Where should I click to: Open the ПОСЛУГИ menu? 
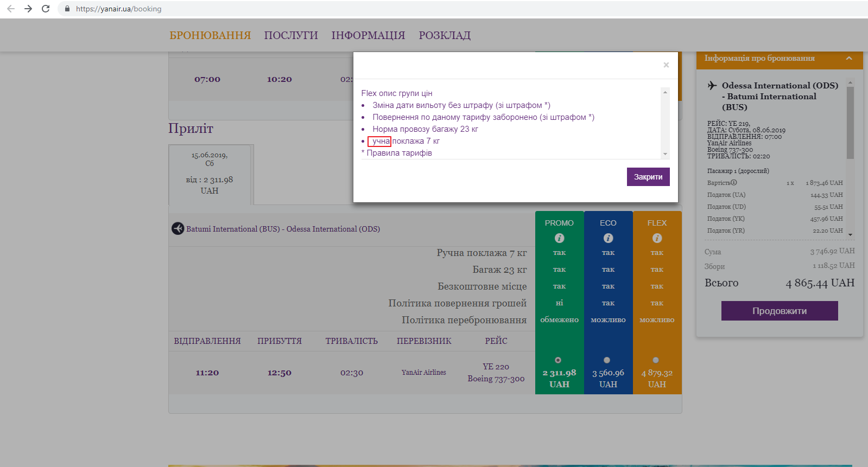291,36
